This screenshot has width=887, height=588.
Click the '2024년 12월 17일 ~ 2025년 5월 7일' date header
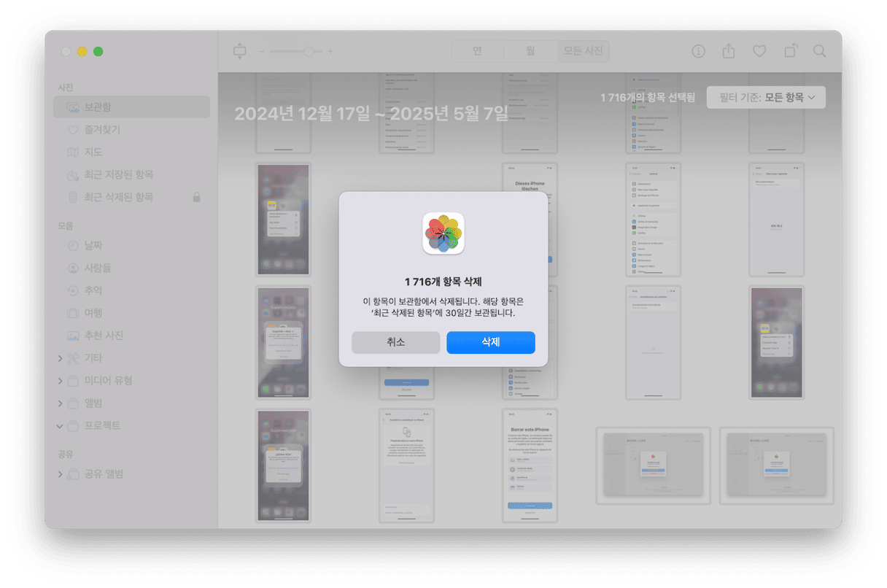(x=371, y=113)
